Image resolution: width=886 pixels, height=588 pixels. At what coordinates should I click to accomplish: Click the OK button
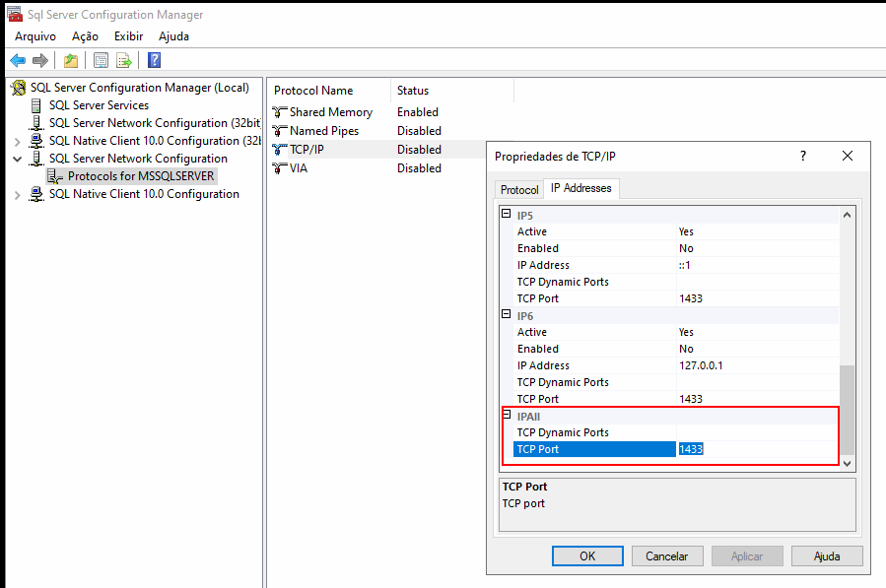tap(587, 555)
